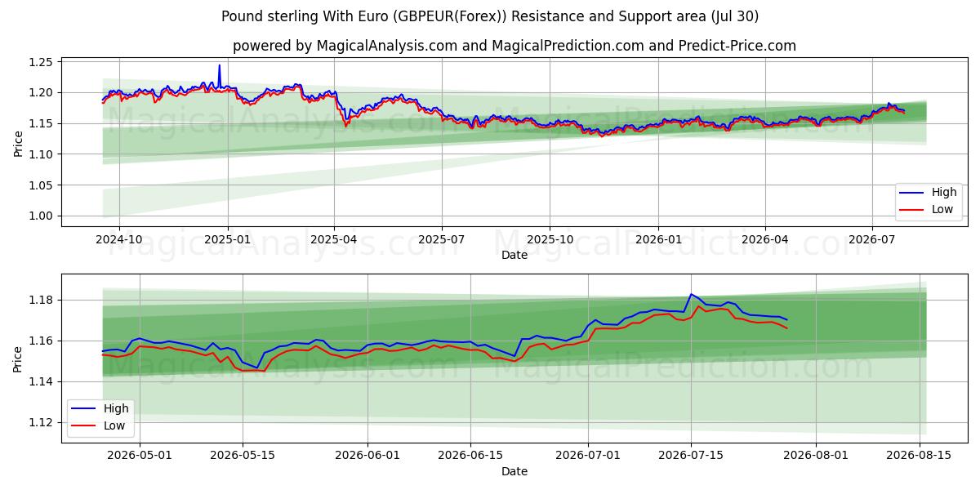Click the 'Date' x-axis label of bottom chart
Screen dimensions: 980x490
pos(514,471)
